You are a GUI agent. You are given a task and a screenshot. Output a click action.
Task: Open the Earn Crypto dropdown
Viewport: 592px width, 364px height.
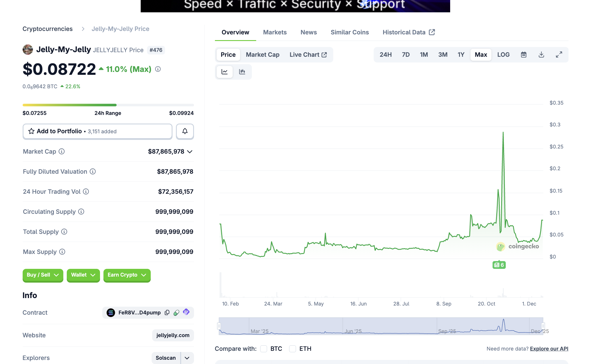127,275
